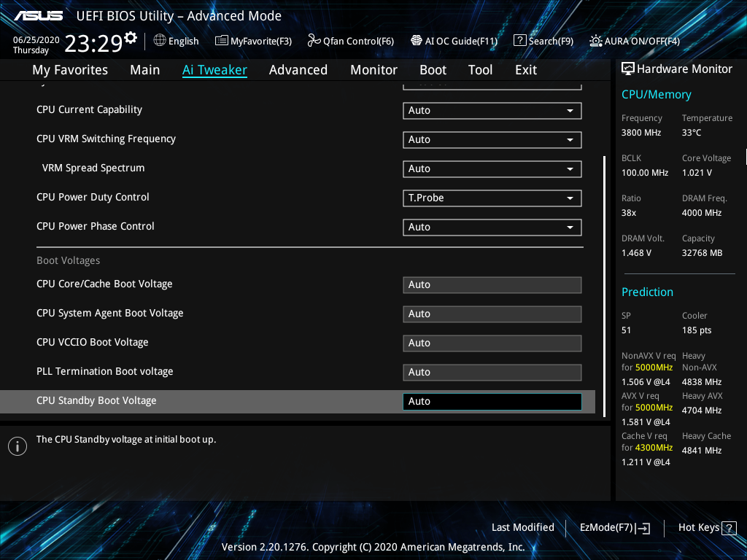Open the Exit tab
Screen dimensions: 747x560
click(526, 70)
